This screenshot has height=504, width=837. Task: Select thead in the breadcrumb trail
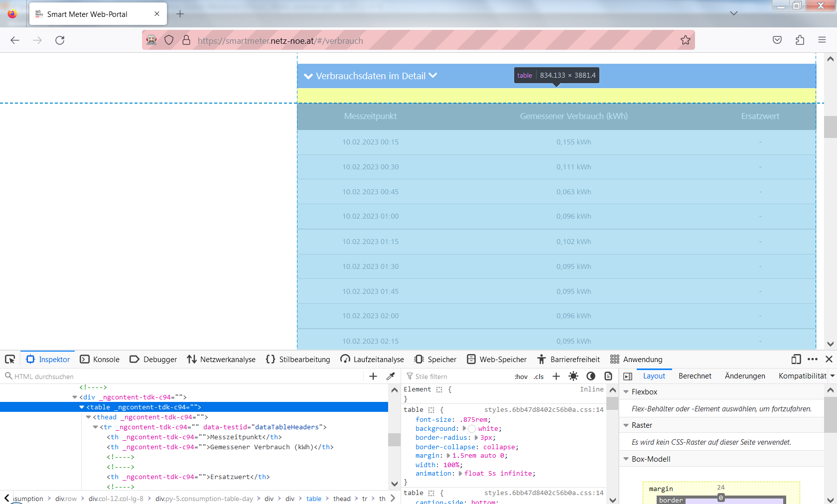pos(342,499)
